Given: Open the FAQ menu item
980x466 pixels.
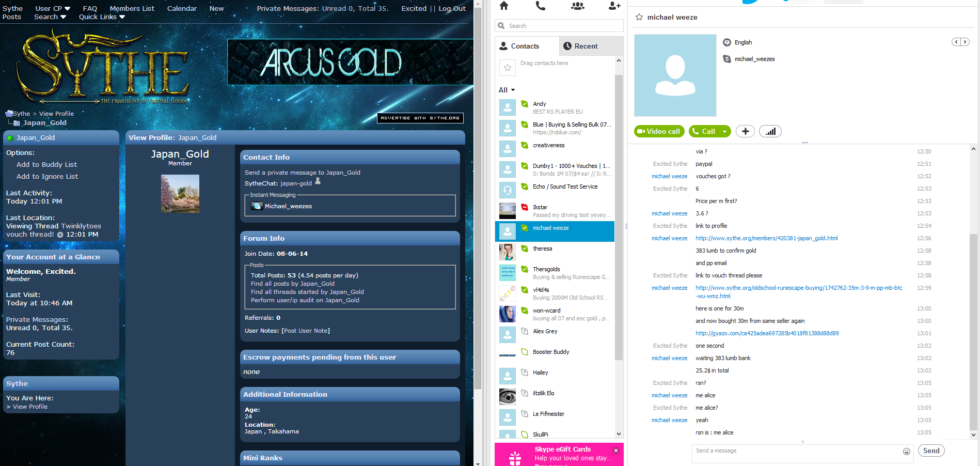Looking at the screenshot, I should coord(90,8).
